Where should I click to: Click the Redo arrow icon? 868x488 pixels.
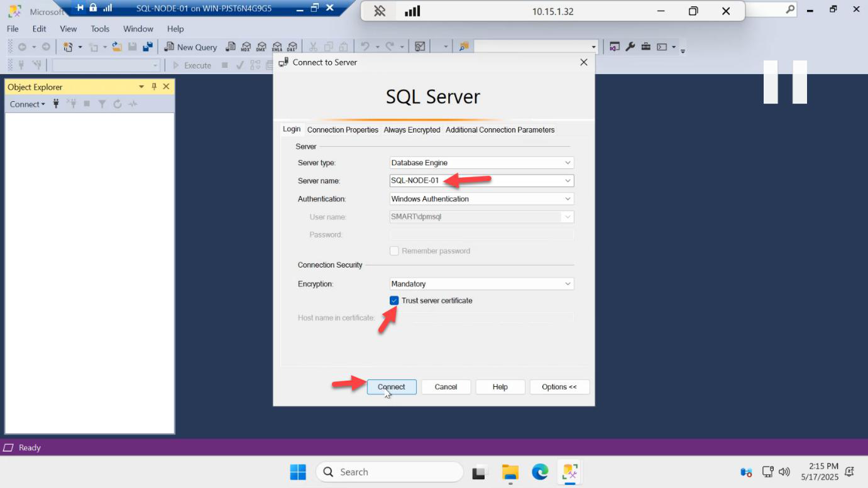[390, 47]
